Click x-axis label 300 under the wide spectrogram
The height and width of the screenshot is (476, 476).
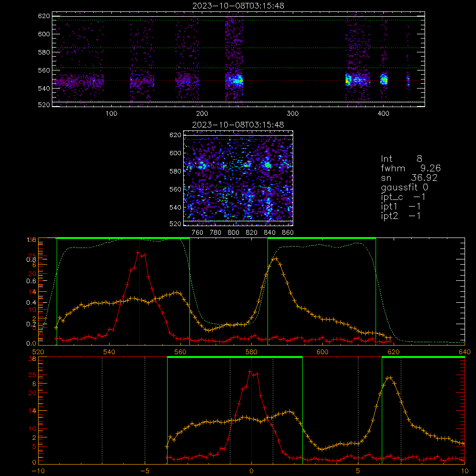pos(293,114)
